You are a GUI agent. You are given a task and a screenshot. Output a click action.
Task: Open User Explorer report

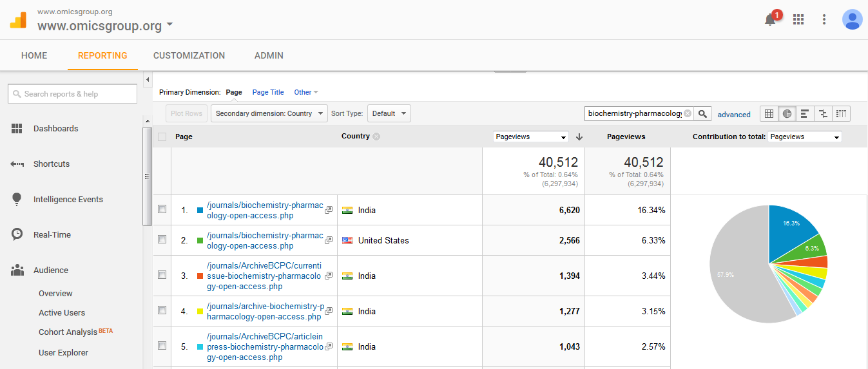coord(63,353)
